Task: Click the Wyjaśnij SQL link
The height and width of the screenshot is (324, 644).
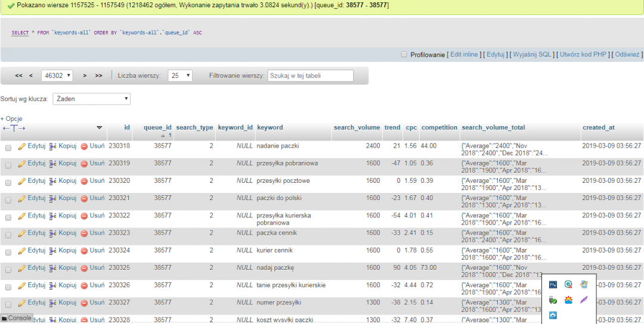Action: tap(532, 54)
